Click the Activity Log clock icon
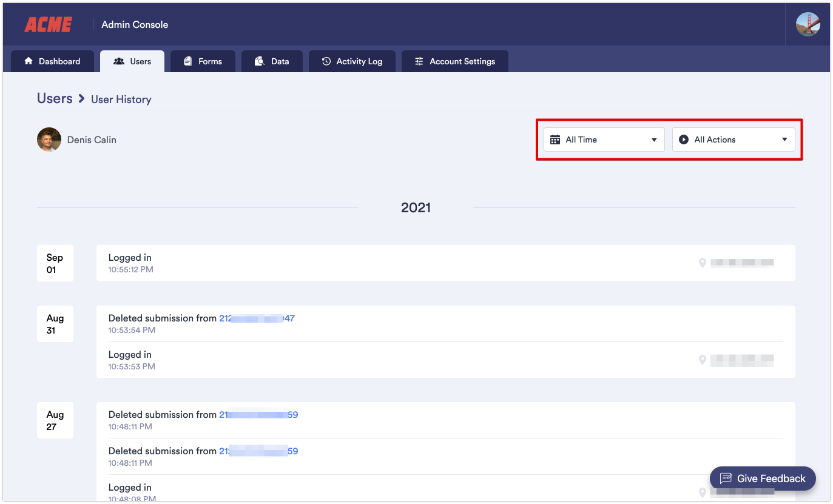 coord(326,61)
